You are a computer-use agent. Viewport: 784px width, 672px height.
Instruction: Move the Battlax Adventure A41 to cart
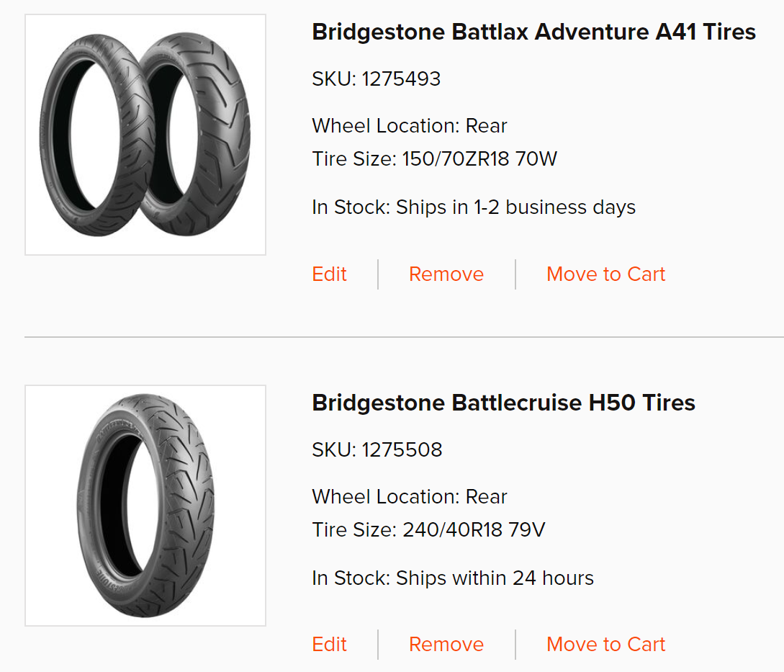click(605, 274)
